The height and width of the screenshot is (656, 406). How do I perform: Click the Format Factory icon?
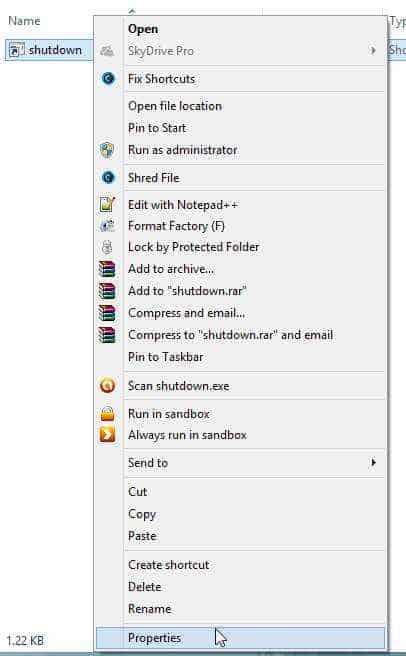click(108, 226)
